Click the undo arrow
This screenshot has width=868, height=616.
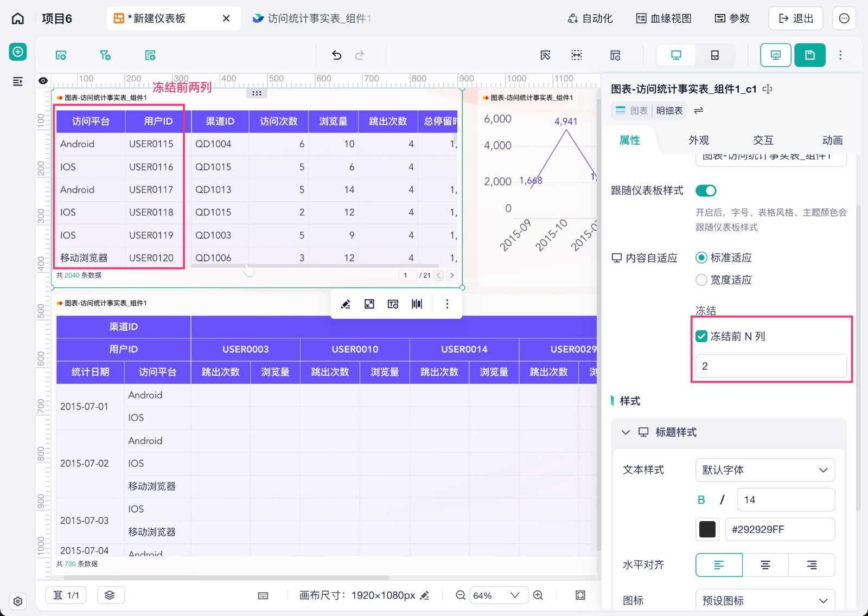[336, 55]
